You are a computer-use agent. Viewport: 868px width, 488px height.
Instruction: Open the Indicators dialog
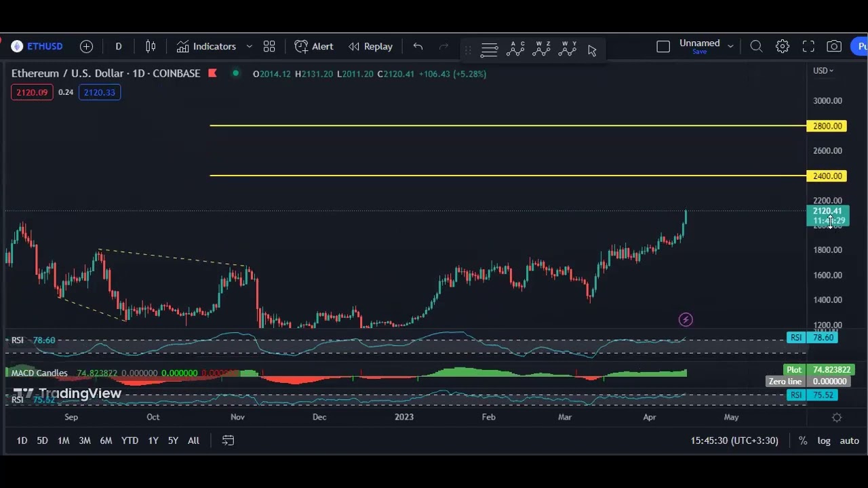[x=206, y=46]
